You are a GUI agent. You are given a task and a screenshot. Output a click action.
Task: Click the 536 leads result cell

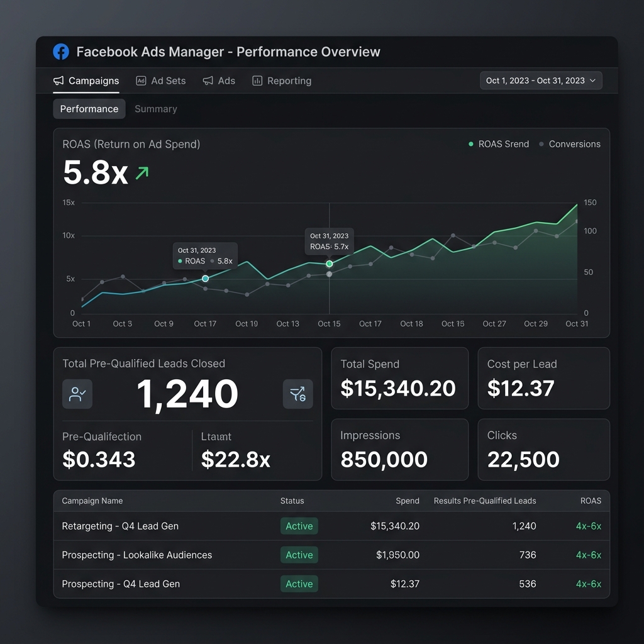point(528,584)
